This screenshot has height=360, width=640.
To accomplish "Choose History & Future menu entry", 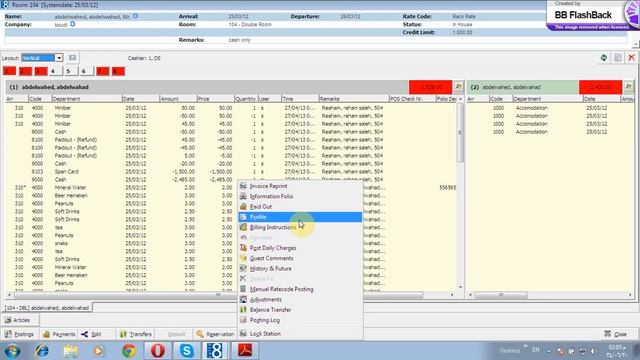I will 270,269.
